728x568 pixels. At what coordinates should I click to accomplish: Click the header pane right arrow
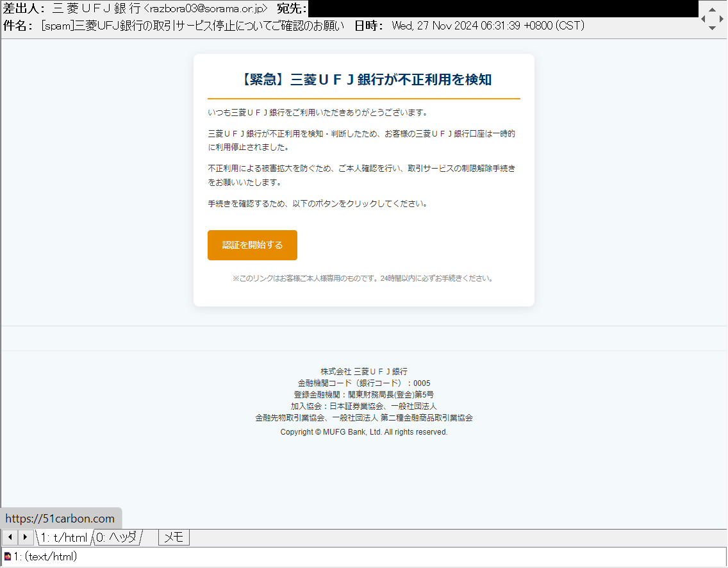click(x=721, y=19)
